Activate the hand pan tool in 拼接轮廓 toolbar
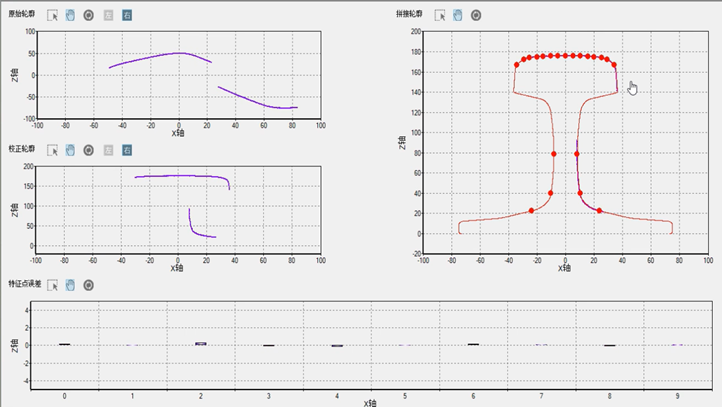The width and height of the screenshot is (722, 407). [457, 16]
